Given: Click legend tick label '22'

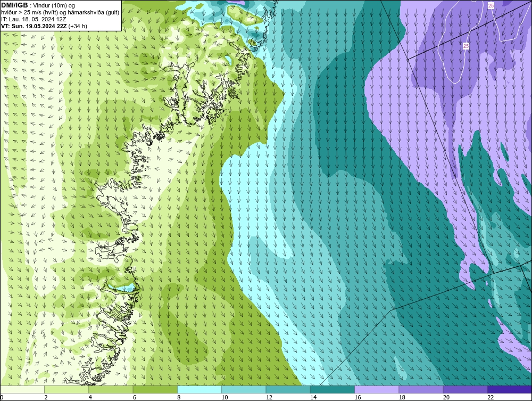Looking at the screenshot, I should [x=491, y=397].
